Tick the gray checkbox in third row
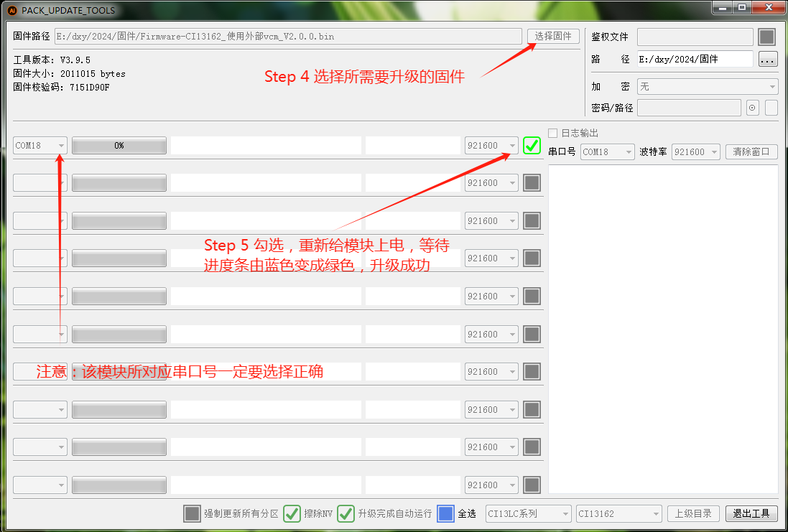 click(532, 220)
